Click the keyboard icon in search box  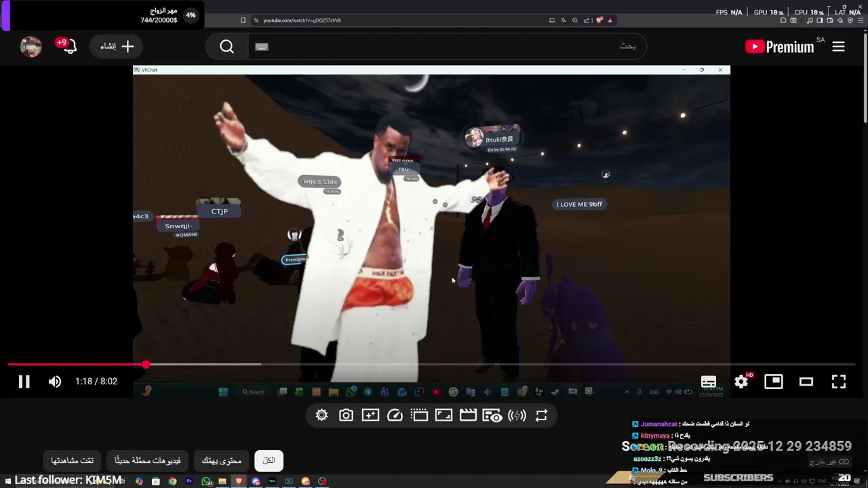point(262,46)
